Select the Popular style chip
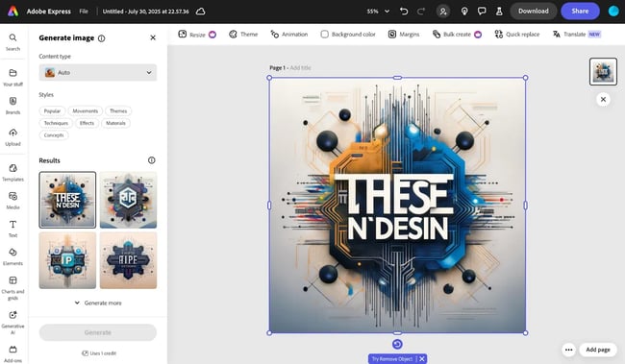 (x=52, y=110)
